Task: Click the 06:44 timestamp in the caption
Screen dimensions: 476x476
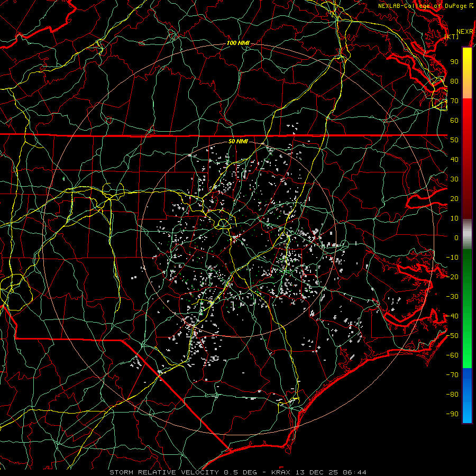Action: (x=354, y=472)
